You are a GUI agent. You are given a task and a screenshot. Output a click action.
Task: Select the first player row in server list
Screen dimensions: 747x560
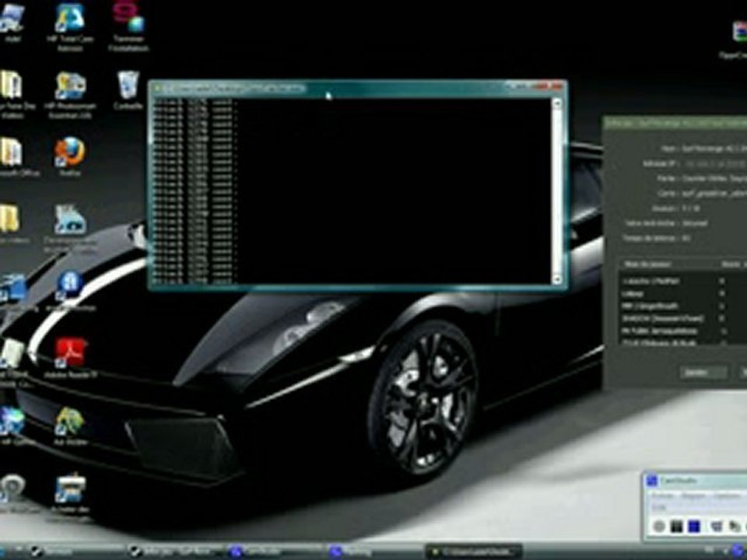tap(683, 282)
